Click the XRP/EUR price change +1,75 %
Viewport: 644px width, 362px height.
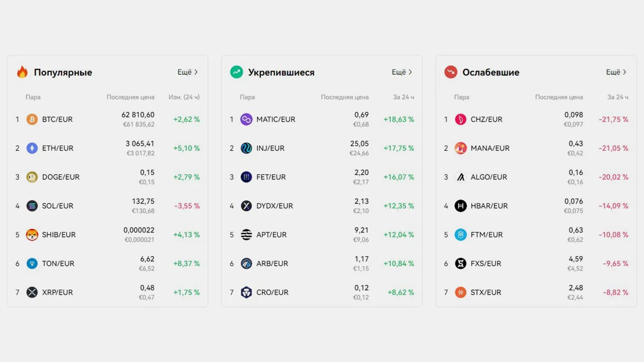(x=187, y=292)
